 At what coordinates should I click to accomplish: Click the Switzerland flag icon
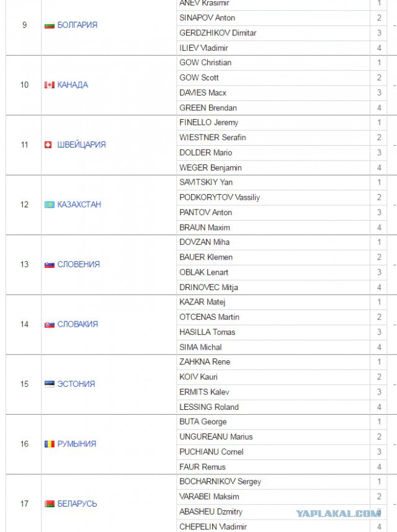coord(48,145)
